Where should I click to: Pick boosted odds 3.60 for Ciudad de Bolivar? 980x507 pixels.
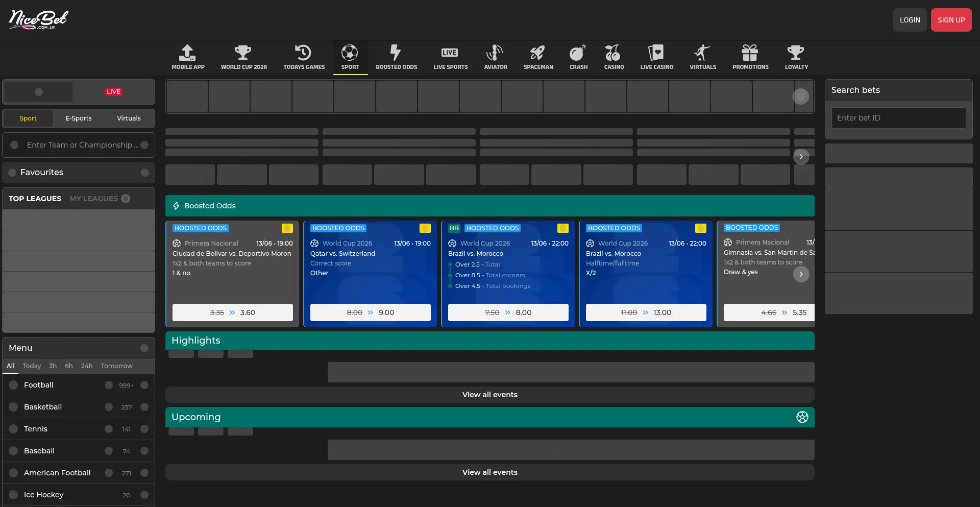click(x=232, y=312)
